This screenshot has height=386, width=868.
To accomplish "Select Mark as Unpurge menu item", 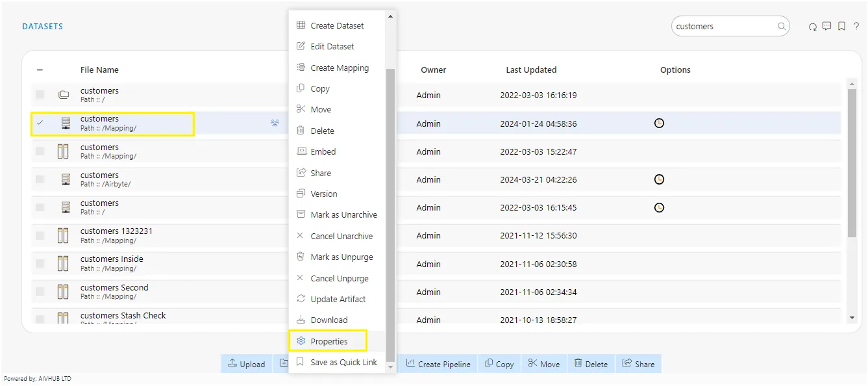I will [337, 257].
